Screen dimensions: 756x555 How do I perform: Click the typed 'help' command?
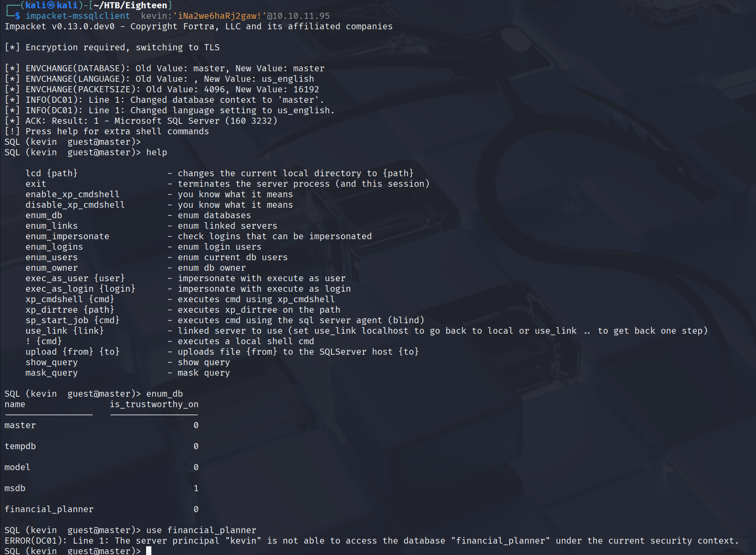157,152
